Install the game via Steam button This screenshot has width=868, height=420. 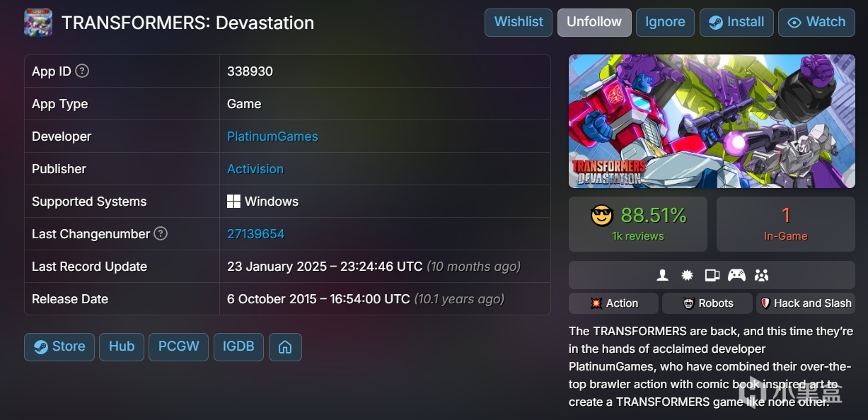coord(736,23)
